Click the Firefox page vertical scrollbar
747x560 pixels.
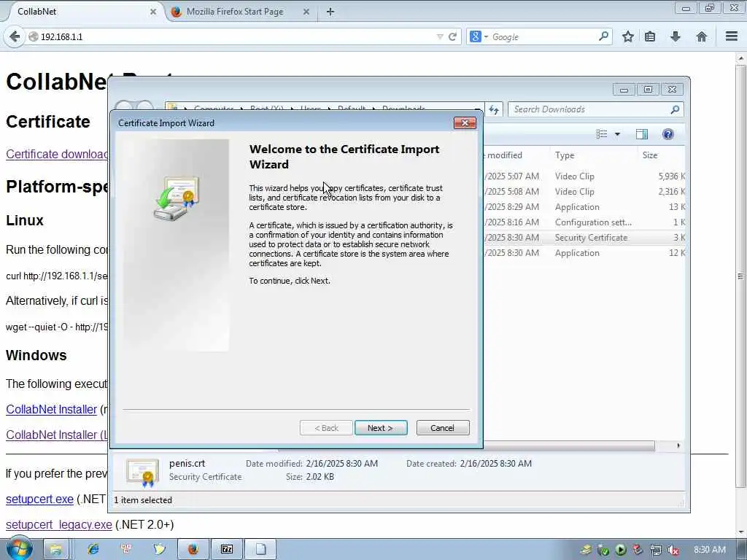[x=741, y=276]
